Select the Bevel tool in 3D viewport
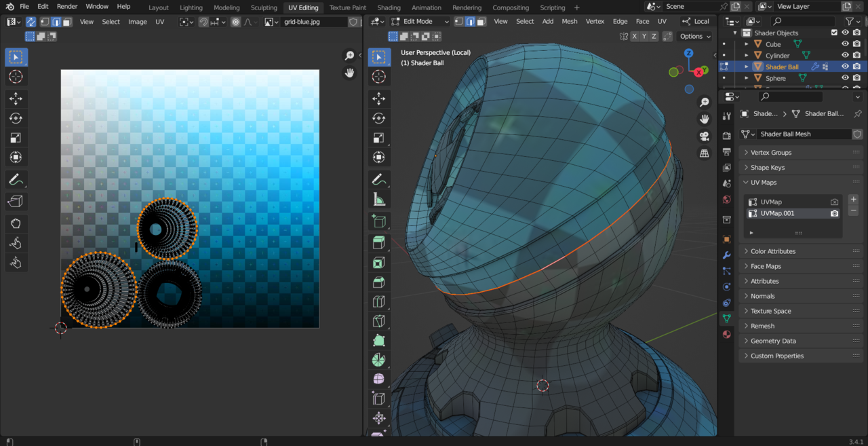 coord(379,282)
